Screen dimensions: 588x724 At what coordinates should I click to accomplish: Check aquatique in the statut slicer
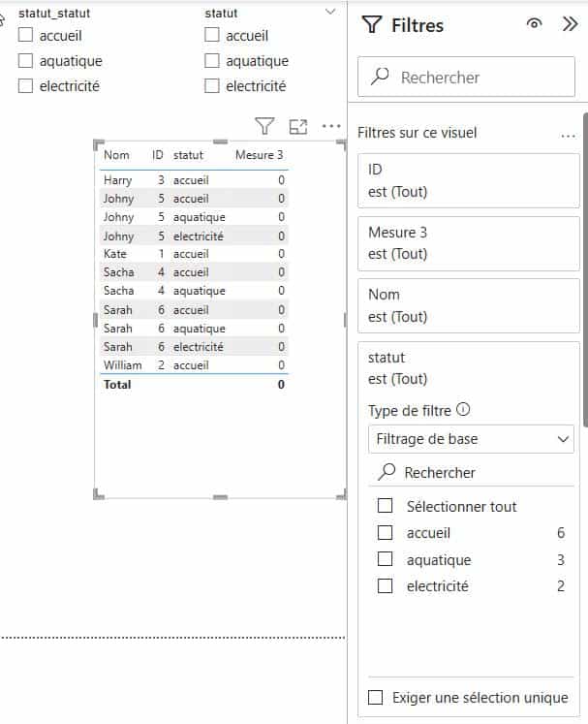(212, 61)
